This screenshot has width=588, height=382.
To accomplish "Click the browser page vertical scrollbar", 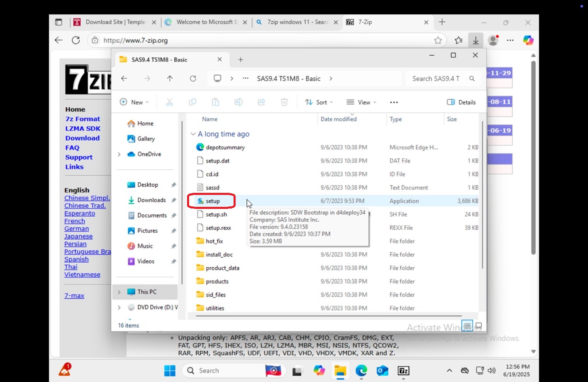I will pyautogui.click(x=533, y=158).
